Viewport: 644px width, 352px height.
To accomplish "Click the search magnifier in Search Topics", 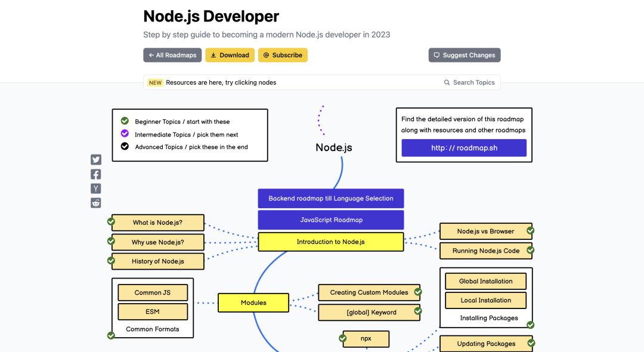I will (x=447, y=82).
